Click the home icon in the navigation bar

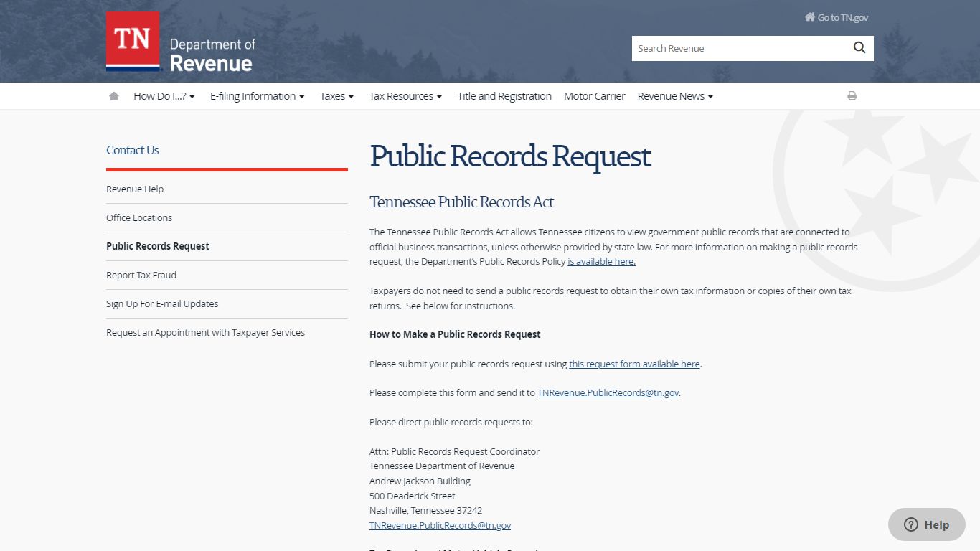(113, 95)
